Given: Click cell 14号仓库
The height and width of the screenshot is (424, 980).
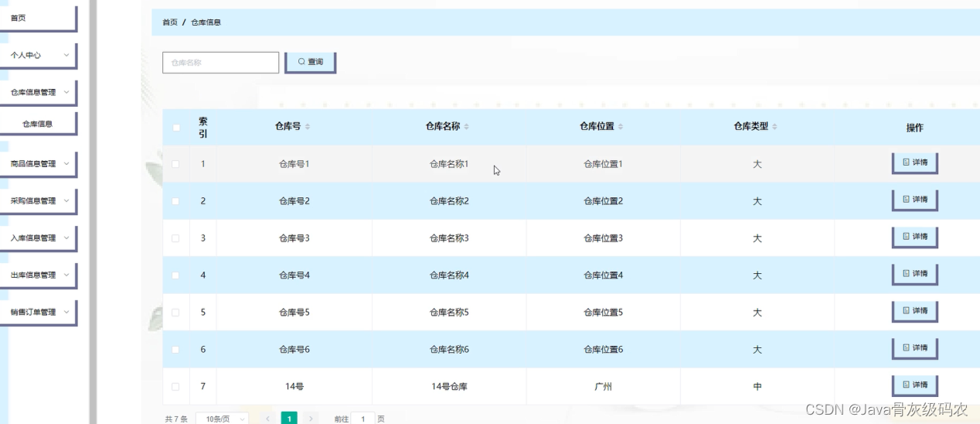Looking at the screenshot, I should tap(449, 387).
